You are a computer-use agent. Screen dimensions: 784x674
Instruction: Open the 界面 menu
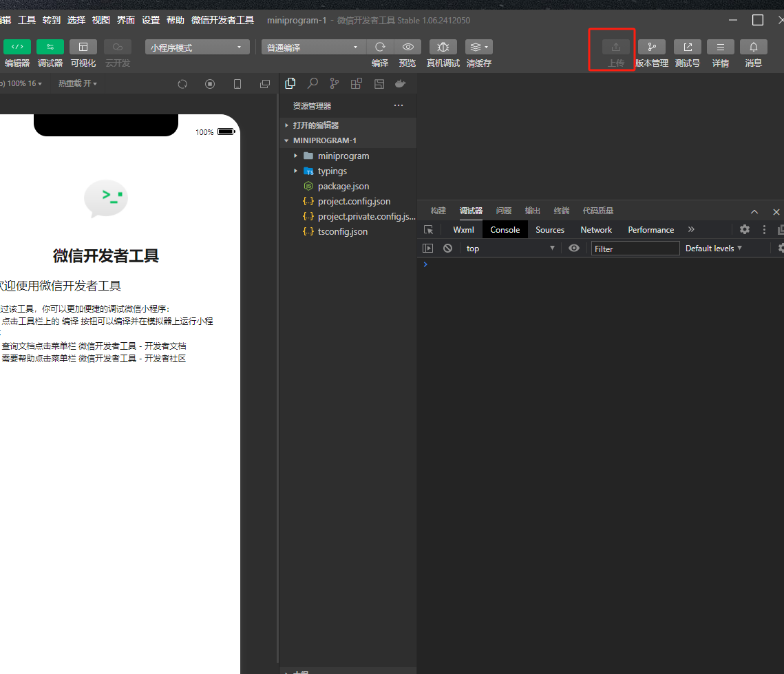pos(125,20)
